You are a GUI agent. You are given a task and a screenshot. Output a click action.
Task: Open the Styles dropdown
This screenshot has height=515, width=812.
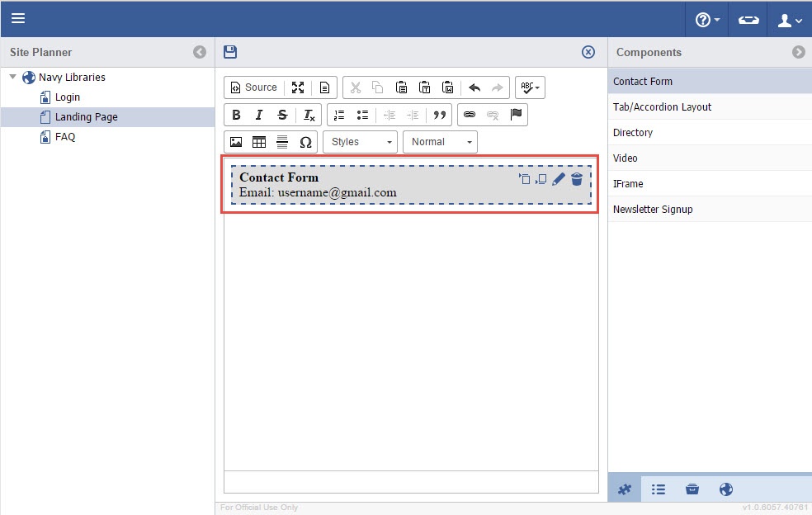[x=360, y=142]
